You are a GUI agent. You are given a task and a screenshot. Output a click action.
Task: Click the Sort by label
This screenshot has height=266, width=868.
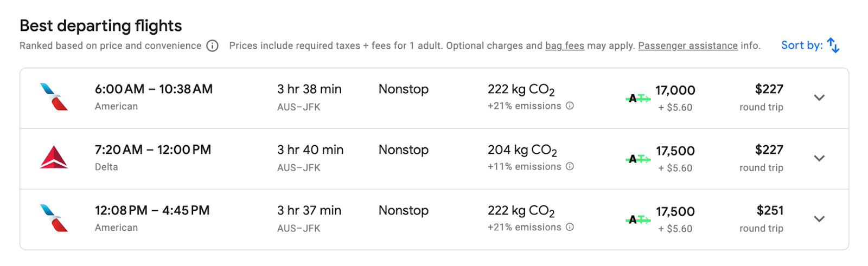point(802,46)
